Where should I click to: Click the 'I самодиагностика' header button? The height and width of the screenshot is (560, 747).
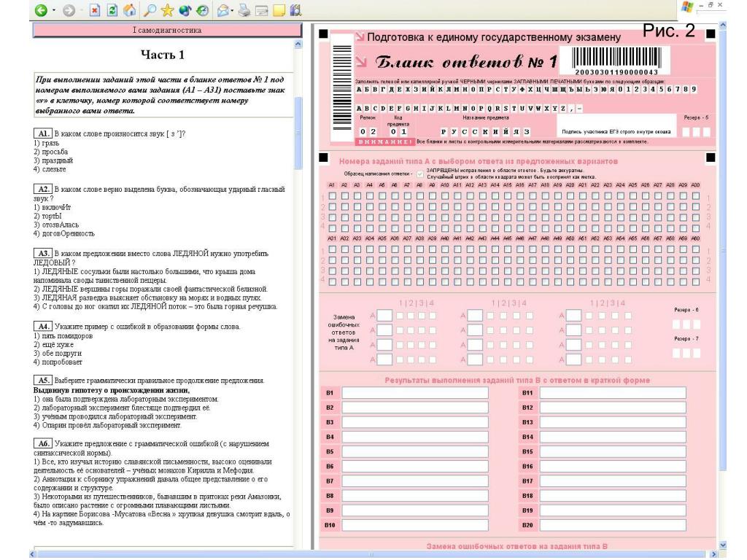pyautogui.click(x=167, y=30)
